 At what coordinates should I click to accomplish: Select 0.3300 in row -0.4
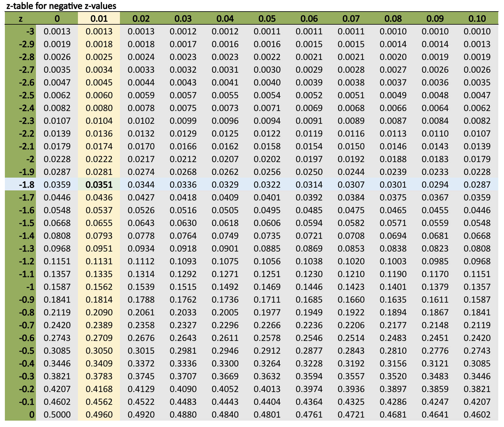click(225, 363)
